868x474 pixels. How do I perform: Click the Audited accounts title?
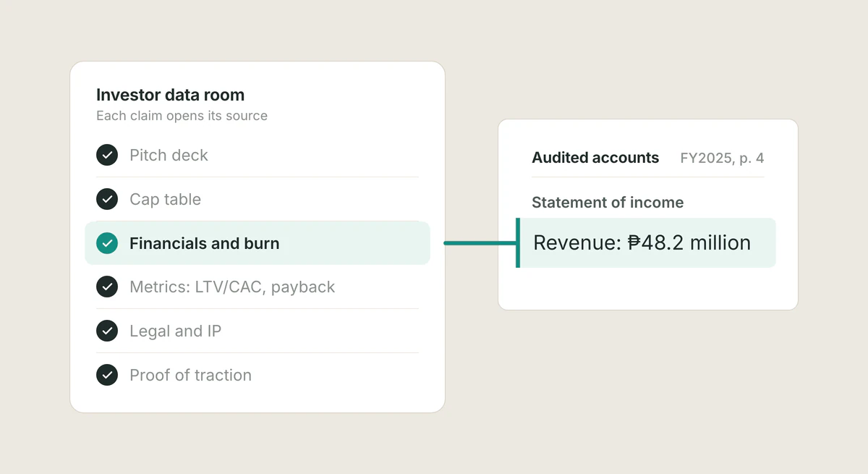pyautogui.click(x=595, y=158)
